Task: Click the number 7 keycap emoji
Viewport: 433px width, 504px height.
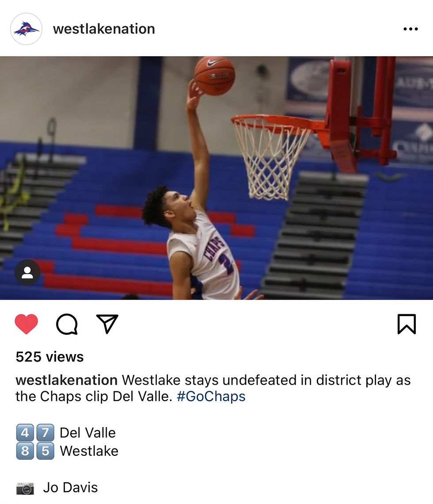Action: 46,433
